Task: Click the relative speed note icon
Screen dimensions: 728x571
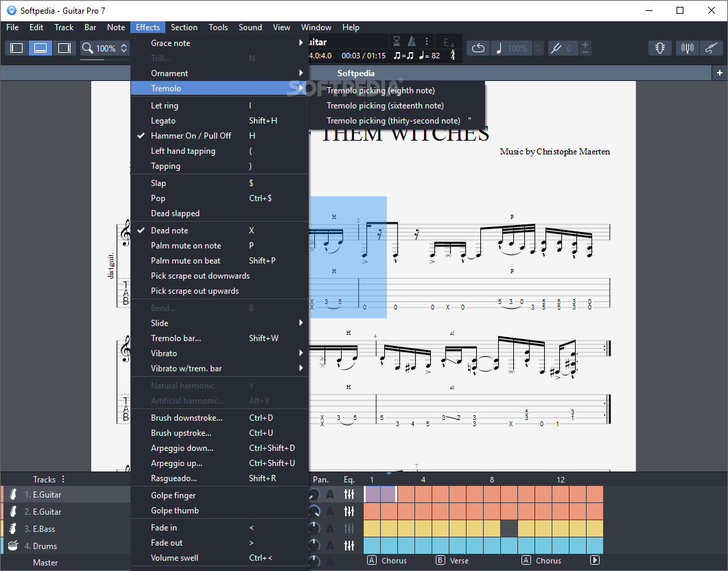Action: coord(499,48)
